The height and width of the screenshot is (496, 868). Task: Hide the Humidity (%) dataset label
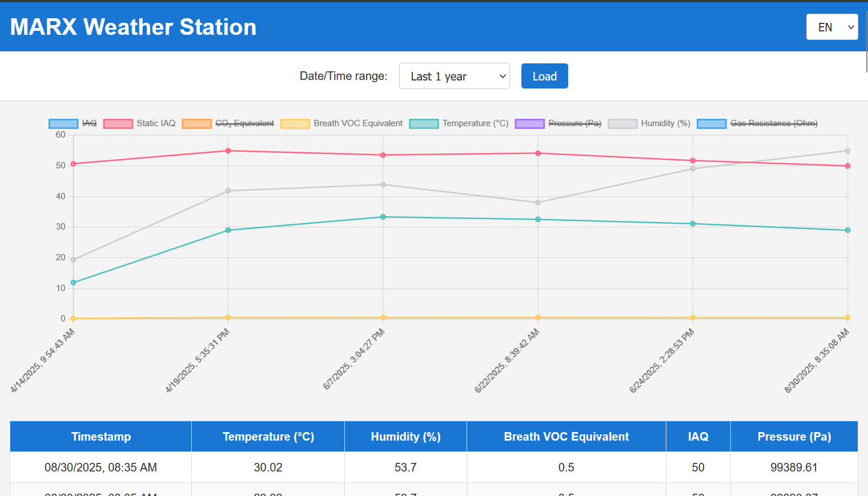click(665, 123)
